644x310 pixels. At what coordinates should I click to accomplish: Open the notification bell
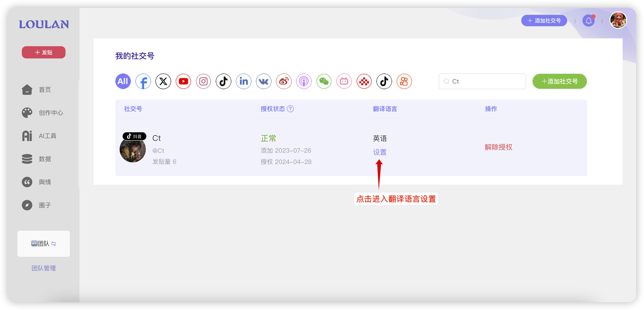[x=589, y=21]
